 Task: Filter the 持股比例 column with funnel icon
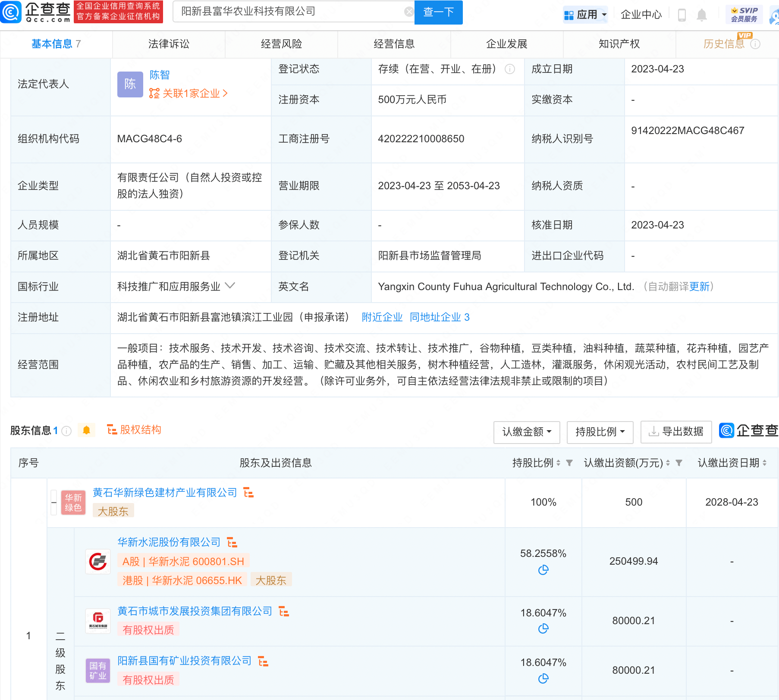[569, 463]
